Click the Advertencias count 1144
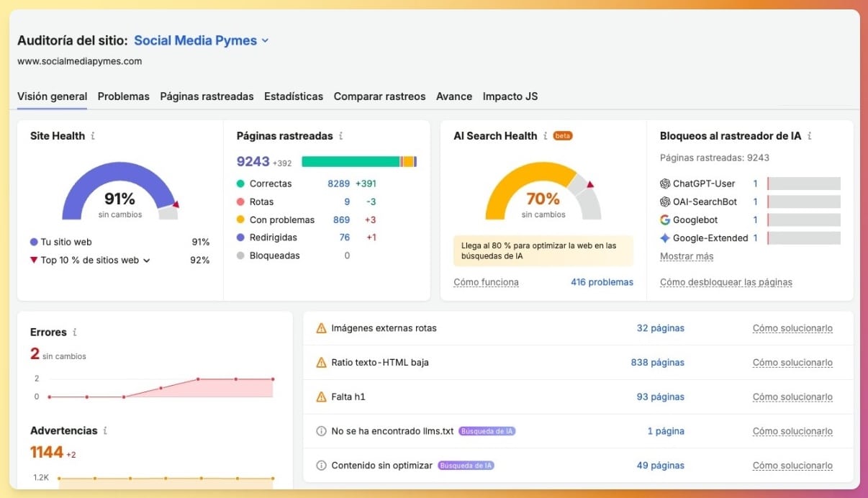This screenshot has height=498, width=868. coord(47,452)
